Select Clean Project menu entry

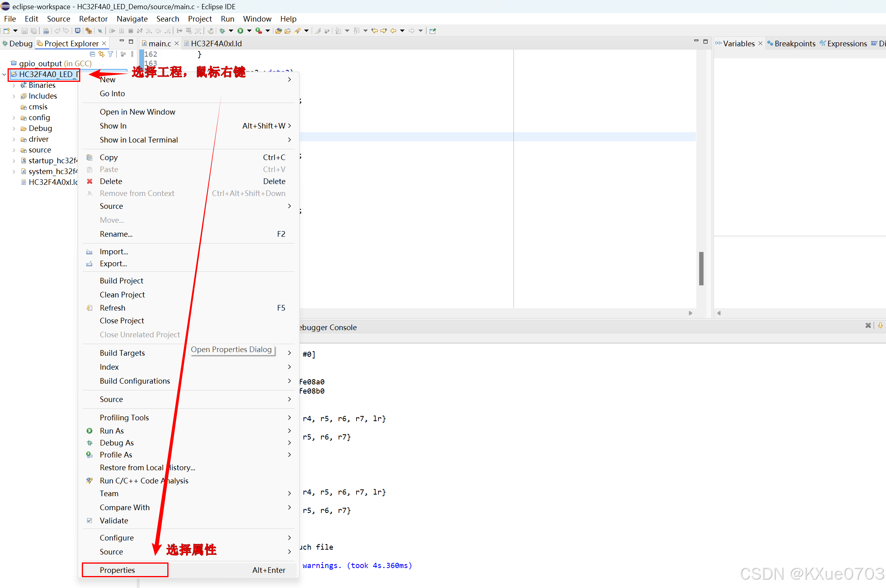click(122, 295)
